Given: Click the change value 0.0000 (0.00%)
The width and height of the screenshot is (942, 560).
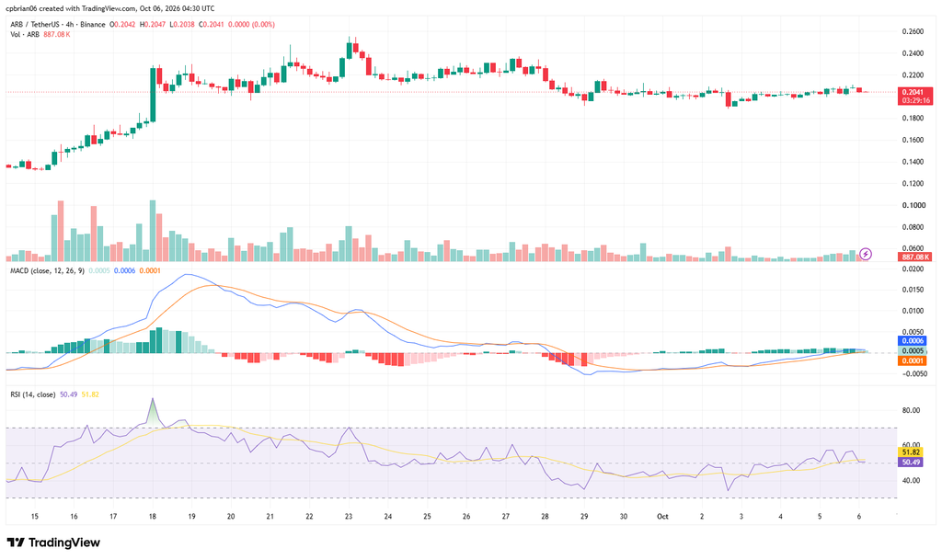Looking at the screenshot, I should pyautogui.click(x=251, y=25).
